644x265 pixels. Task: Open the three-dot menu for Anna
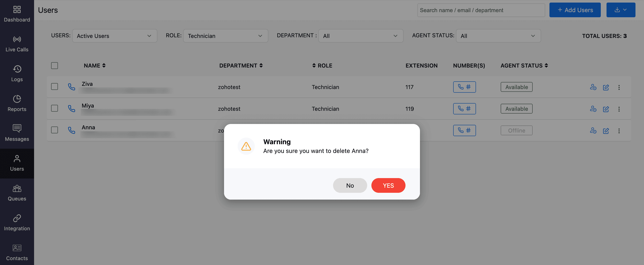click(619, 131)
